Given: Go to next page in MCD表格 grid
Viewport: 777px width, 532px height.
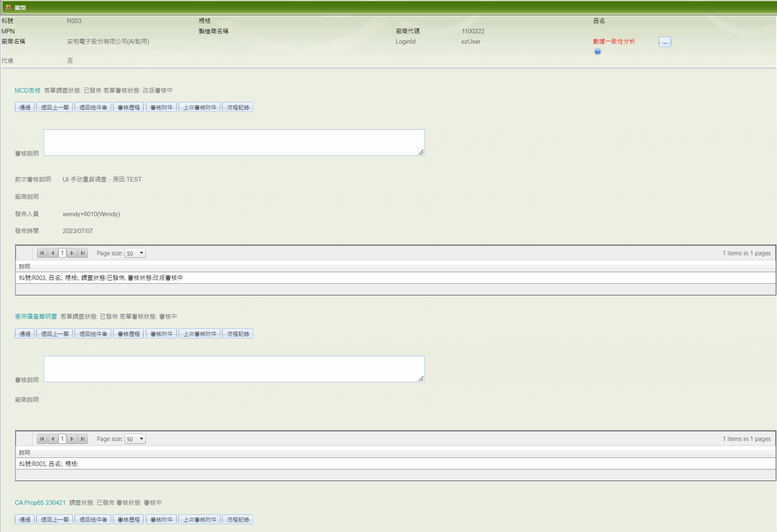Looking at the screenshot, I should (72, 253).
